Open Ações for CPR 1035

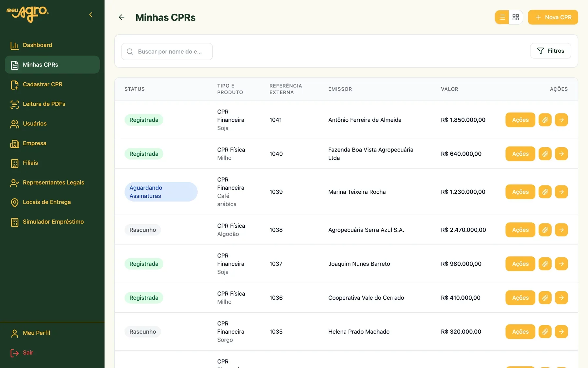tap(520, 332)
